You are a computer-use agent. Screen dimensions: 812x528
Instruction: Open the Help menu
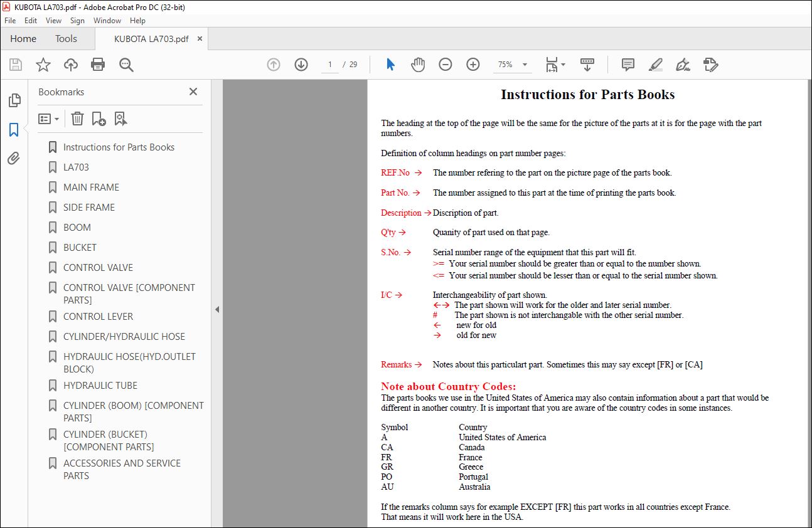click(x=137, y=21)
